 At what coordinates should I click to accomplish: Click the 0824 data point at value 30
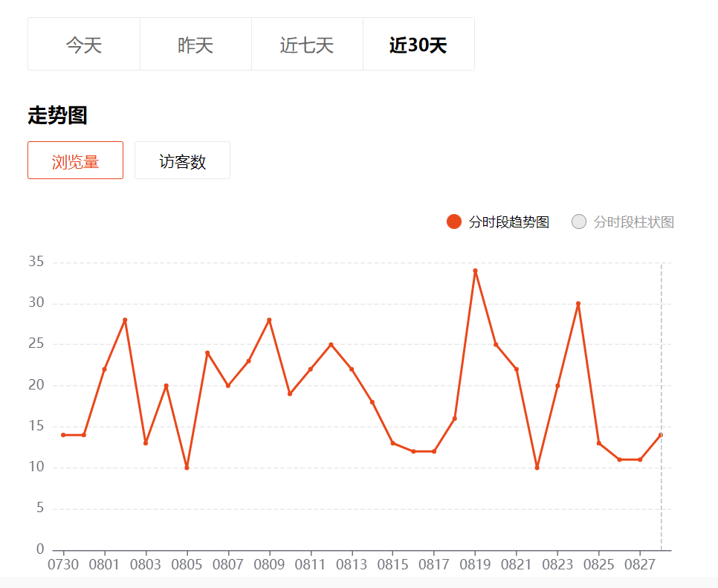pos(578,303)
